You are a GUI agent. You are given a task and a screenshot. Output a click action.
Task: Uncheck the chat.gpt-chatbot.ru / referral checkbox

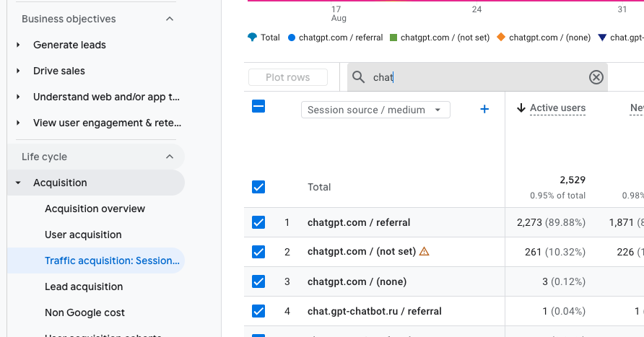point(258,311)
